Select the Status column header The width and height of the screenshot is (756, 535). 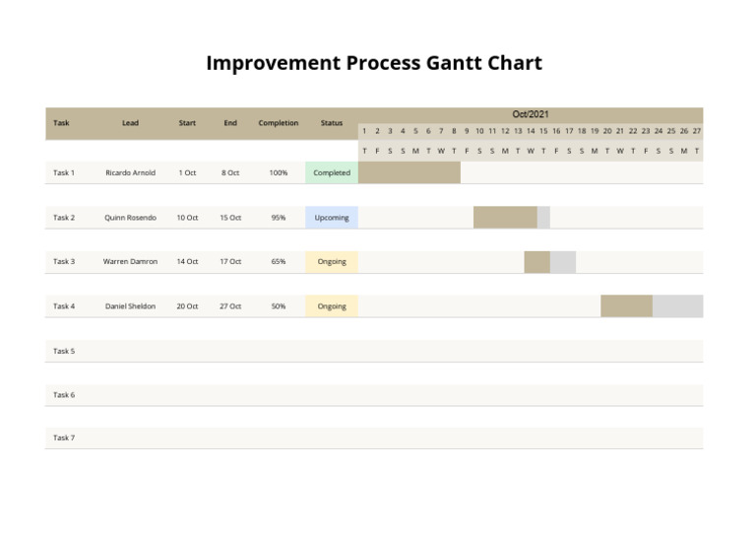332,123
